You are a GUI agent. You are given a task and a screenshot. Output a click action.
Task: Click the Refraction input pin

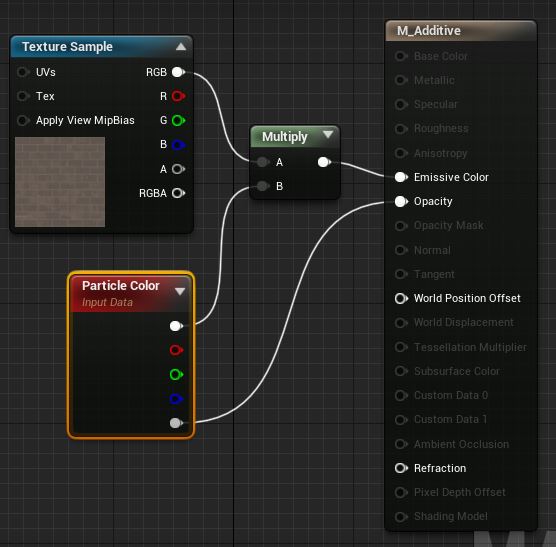(401, 468)
